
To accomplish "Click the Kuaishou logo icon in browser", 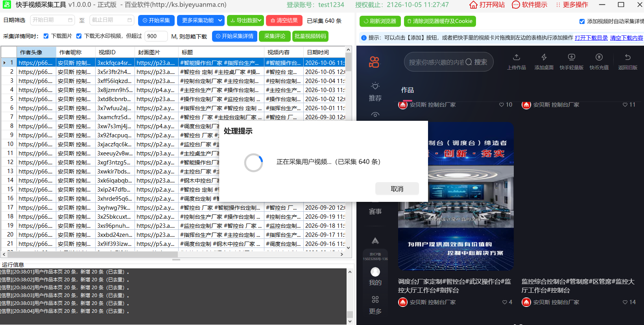I will point(374,62).
